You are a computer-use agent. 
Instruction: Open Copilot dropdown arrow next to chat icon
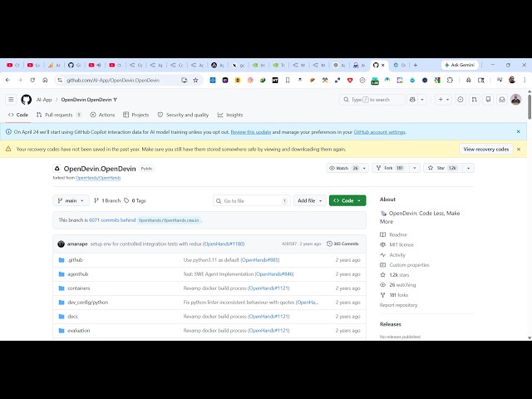pos(422,100)
